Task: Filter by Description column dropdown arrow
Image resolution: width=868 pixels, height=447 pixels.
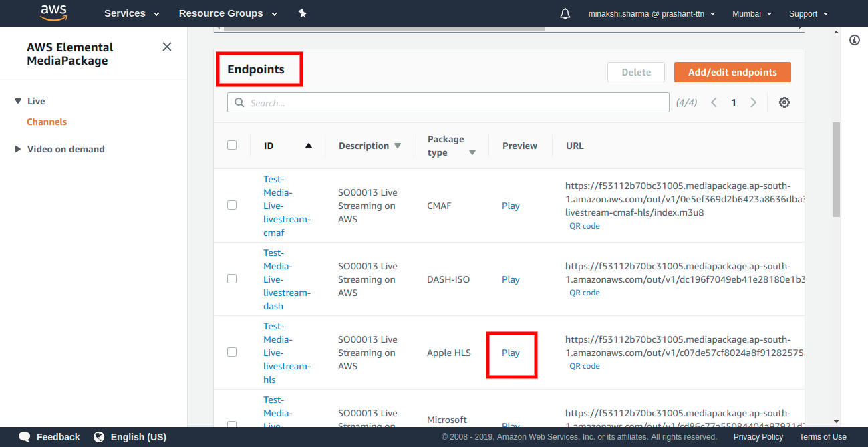Action: click(398, 146)
